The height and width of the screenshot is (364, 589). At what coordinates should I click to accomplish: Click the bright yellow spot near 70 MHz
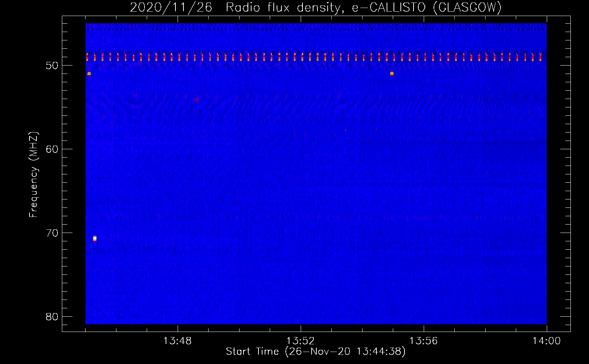click(x=95, y=238)
